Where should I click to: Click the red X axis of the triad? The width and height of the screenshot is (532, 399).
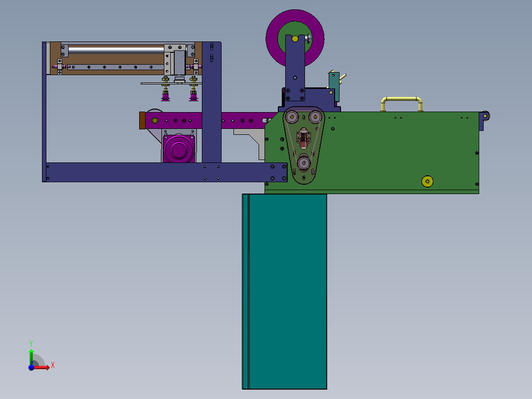(x=42, y=367)
